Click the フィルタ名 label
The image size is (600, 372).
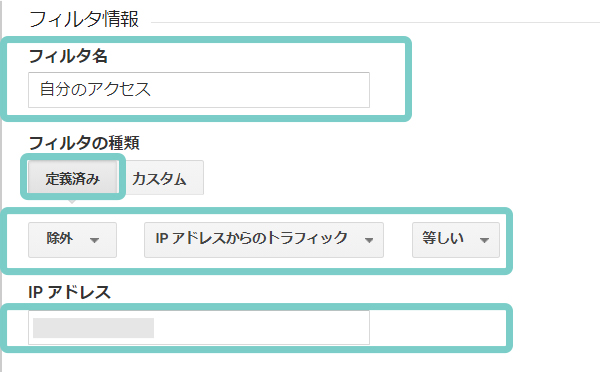[x=68, y=56]
